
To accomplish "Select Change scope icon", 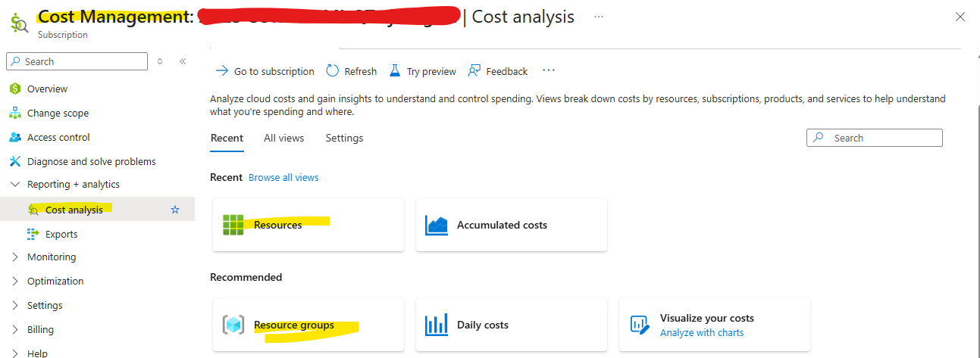I will [15, 113].
